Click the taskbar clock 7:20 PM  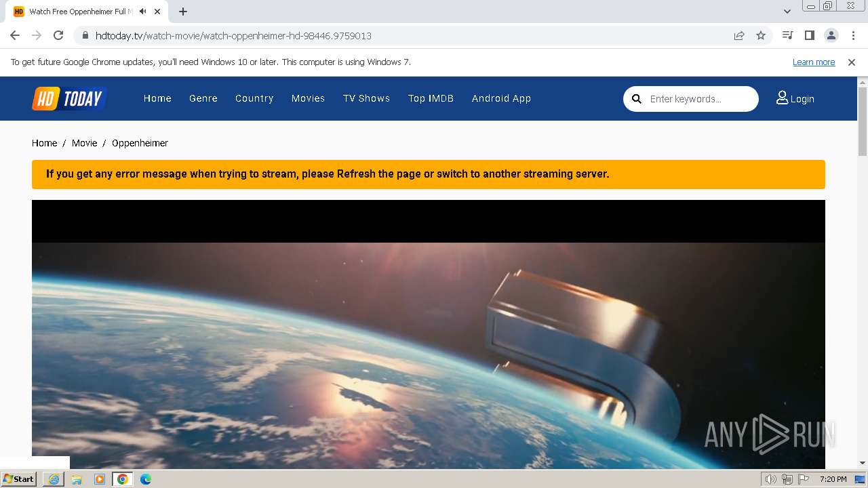click(833, 479)
